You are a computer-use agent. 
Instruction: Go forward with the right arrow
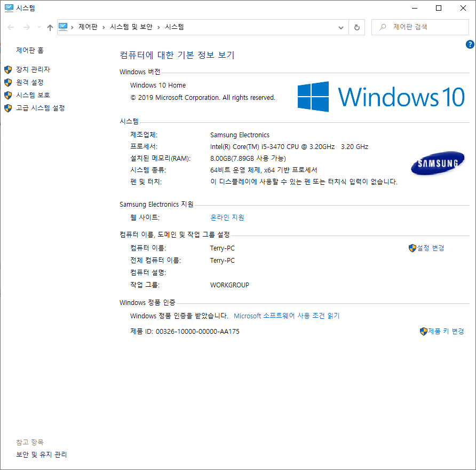[27, 27]
